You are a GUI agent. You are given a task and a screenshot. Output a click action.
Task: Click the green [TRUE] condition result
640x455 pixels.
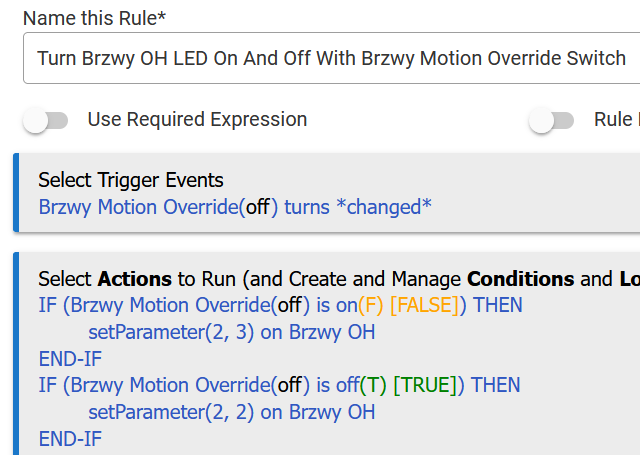(425, 385)
